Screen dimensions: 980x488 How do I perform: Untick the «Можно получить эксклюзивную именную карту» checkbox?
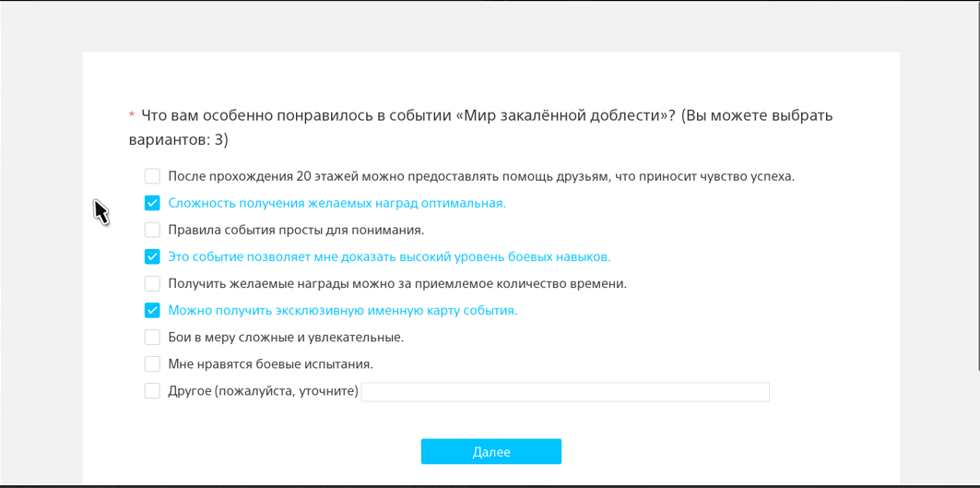coord(152,310)
